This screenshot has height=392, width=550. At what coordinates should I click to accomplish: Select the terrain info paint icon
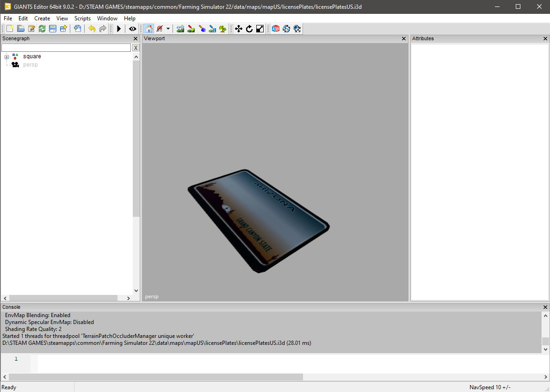(x=212, y=29)
